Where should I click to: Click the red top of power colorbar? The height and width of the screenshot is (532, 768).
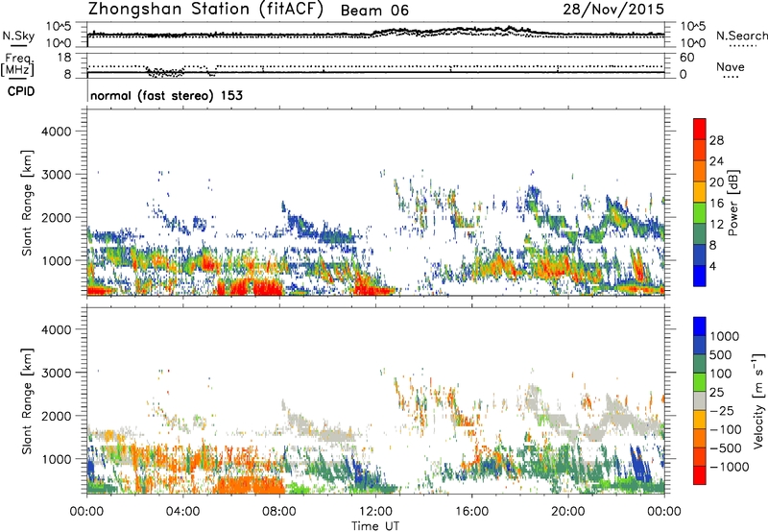point(700,129)
